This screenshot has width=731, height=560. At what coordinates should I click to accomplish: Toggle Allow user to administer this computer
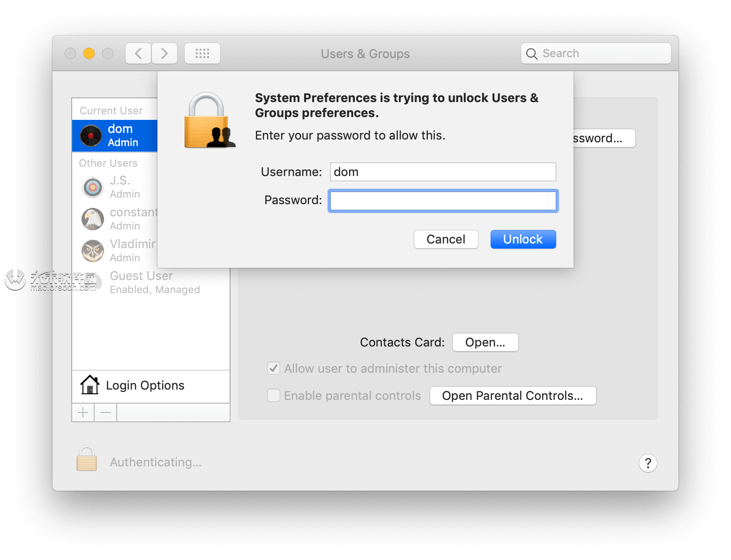pyautogui.click(x=274, y=368)
